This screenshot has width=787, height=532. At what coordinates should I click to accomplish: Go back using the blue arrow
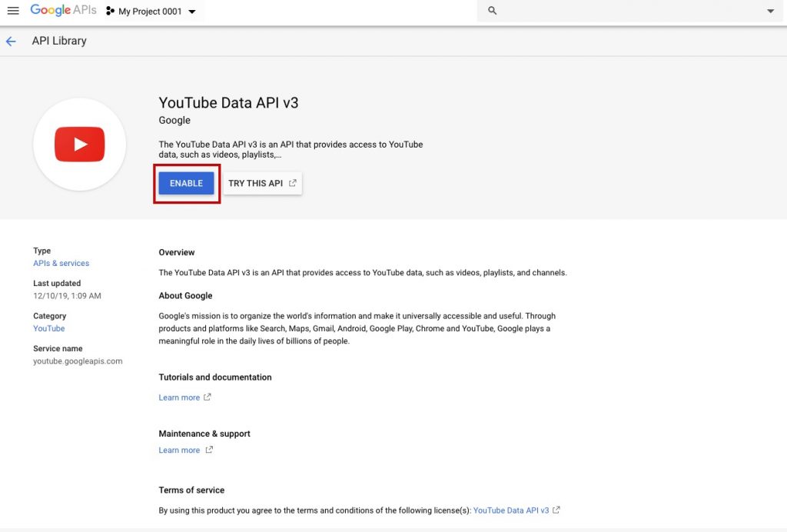(11, 42)
